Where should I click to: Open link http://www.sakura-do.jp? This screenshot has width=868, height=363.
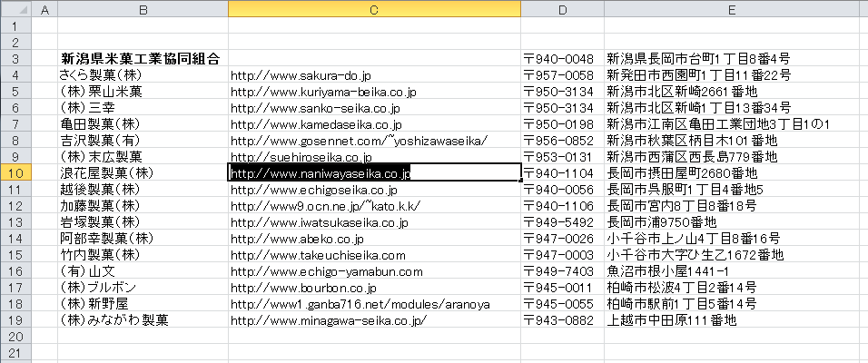[x=301, y=76]
